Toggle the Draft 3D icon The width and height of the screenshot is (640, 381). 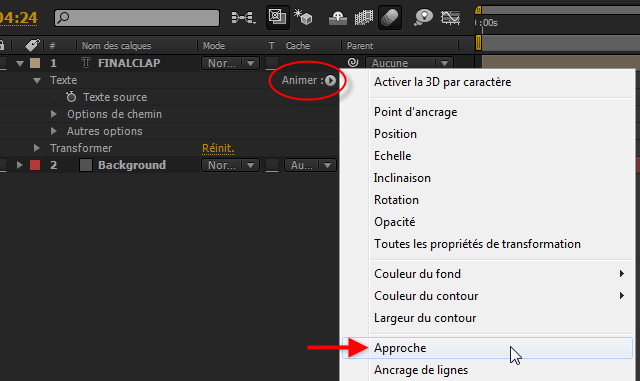point(303,18)
